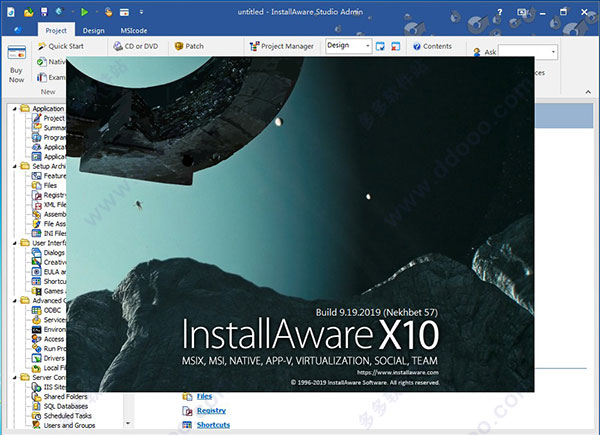The width and height of the screenshot is (600, 435).
Task: Click Quick Start in the ribbon
Action: click(60, 46)
